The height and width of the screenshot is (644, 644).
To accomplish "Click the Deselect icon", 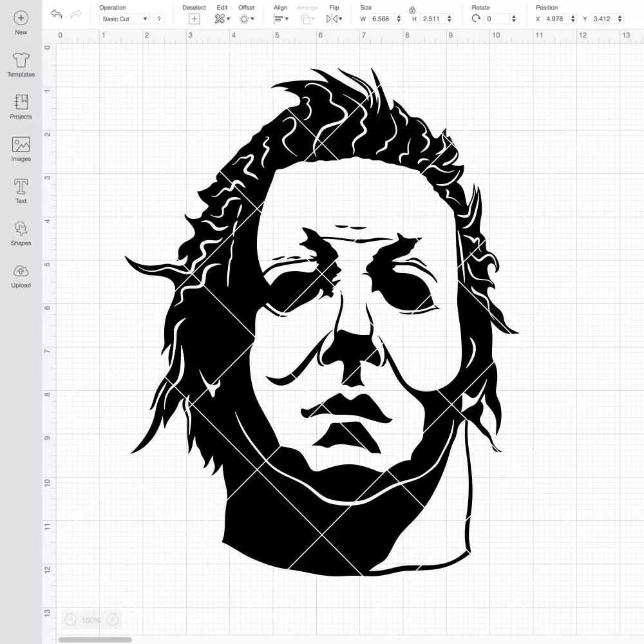I will (x=194, y=19).
